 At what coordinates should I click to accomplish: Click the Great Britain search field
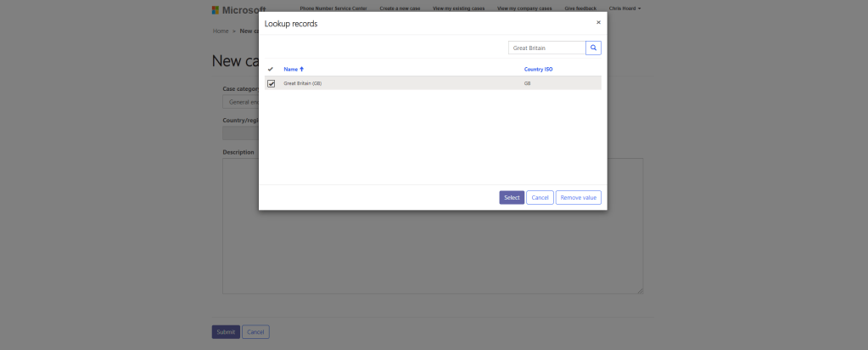click(x=546, y=48)
